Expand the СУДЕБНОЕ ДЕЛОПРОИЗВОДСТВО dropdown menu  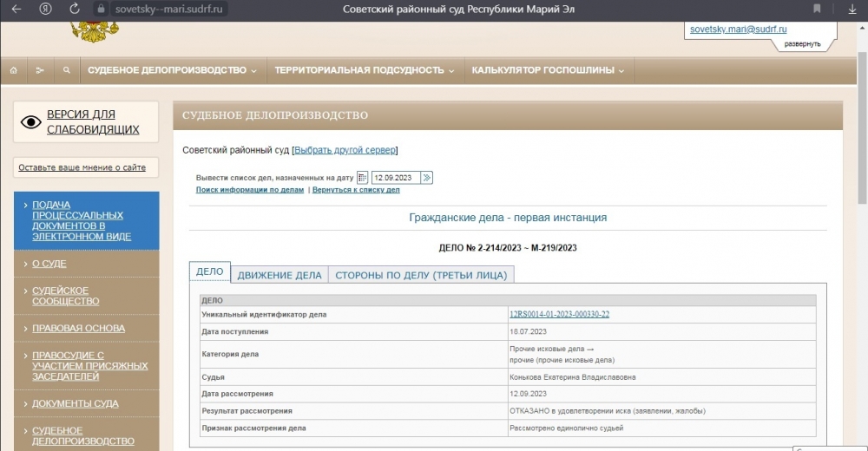click(x=172, y=70)
